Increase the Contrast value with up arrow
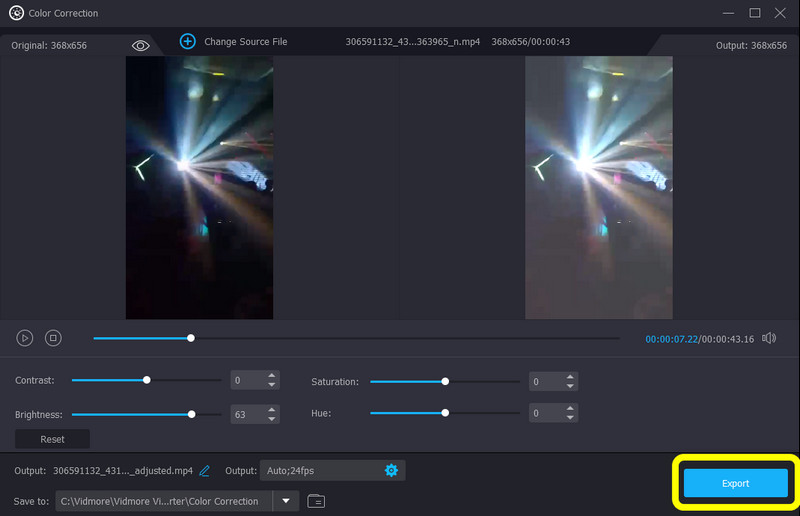 click(271, 376)
